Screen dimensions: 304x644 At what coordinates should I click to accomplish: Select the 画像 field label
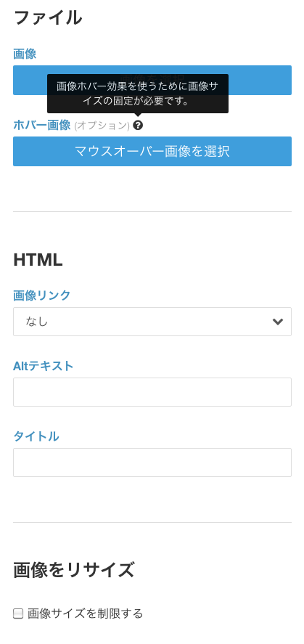click(25, 54)
